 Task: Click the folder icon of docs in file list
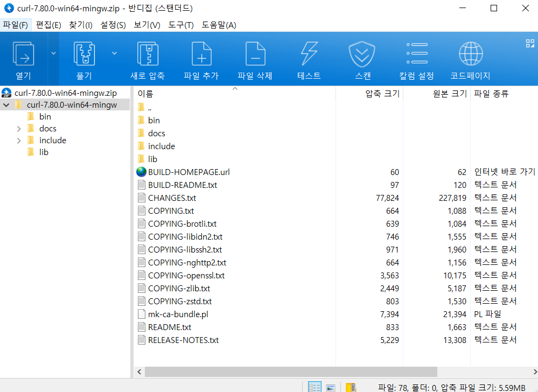(x=141, y=133)
